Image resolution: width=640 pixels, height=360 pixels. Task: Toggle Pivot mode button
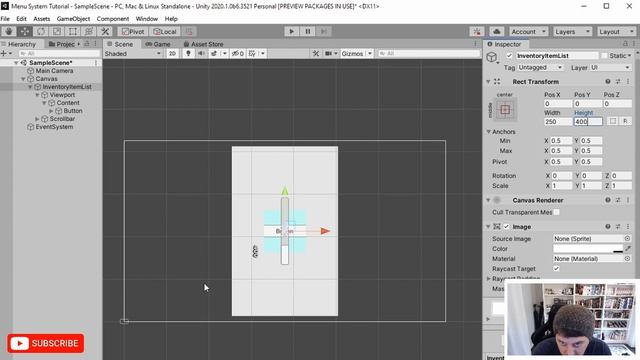pos(133,31)
